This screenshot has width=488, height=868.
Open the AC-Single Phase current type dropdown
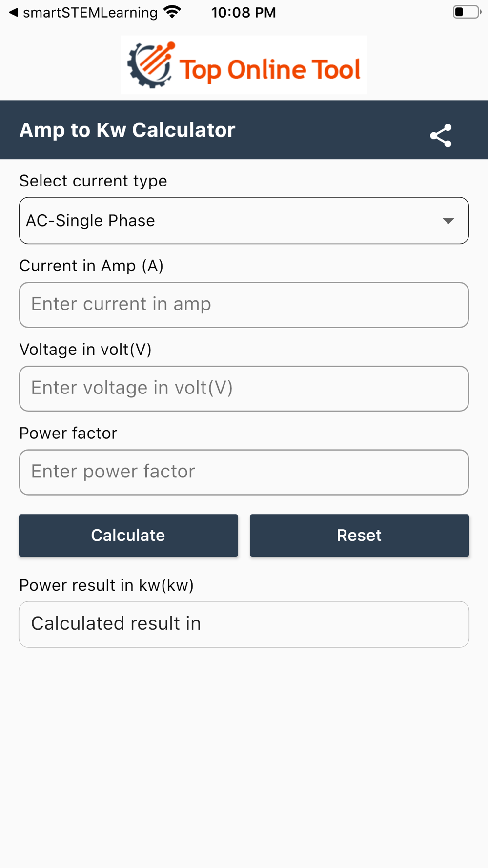click(244, 221)
